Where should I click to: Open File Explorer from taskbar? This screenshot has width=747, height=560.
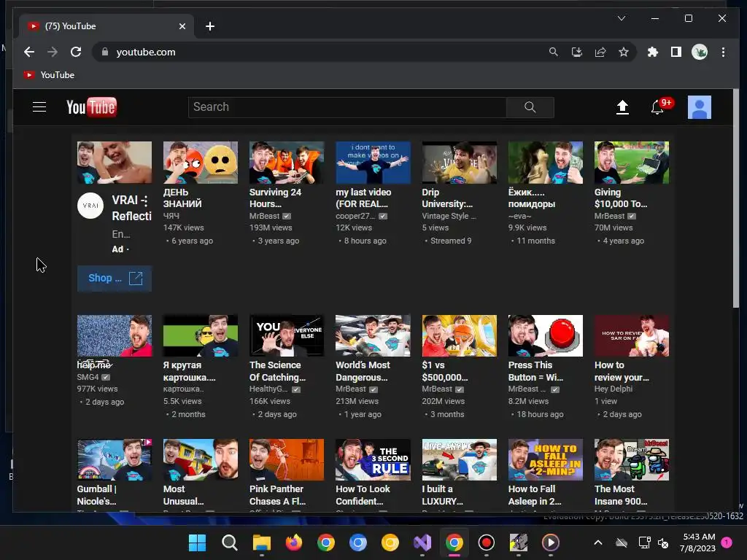pyautogui.click(x=262, y=542)
